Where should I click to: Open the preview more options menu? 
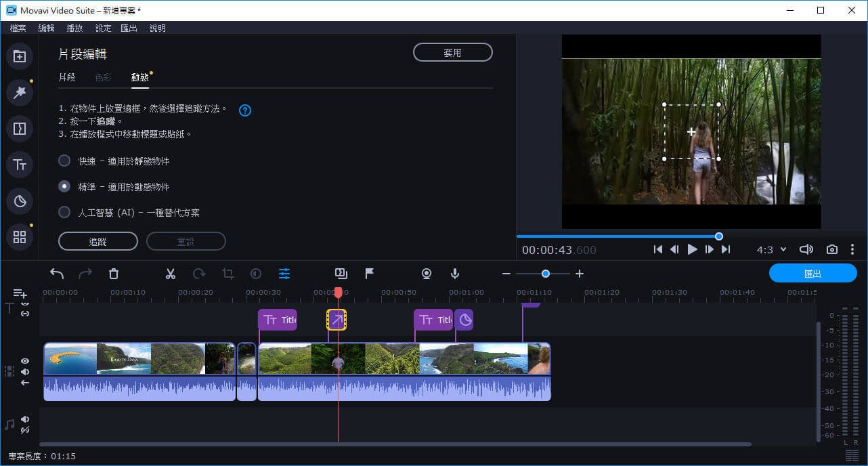(852, 249)
